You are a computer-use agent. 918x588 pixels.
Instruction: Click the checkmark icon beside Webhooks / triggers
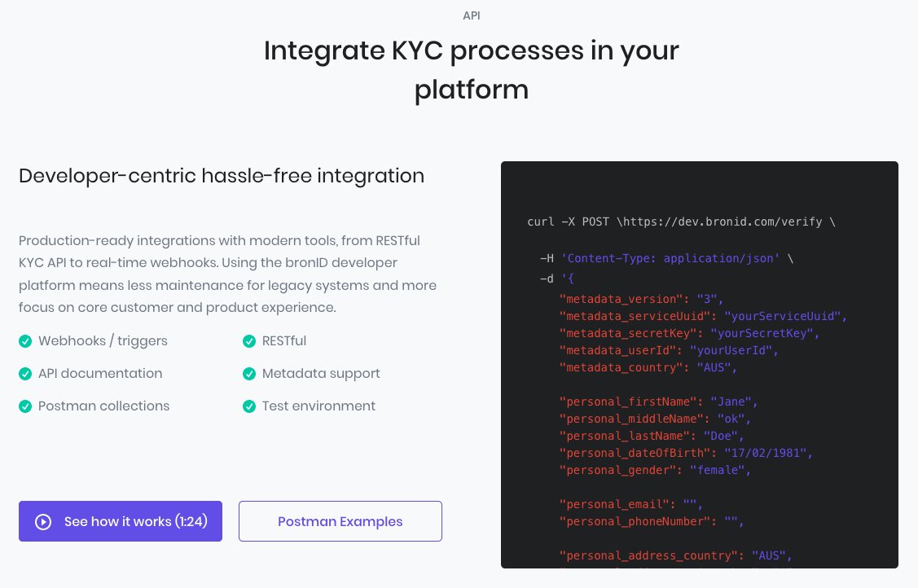[x=25, y=341]
